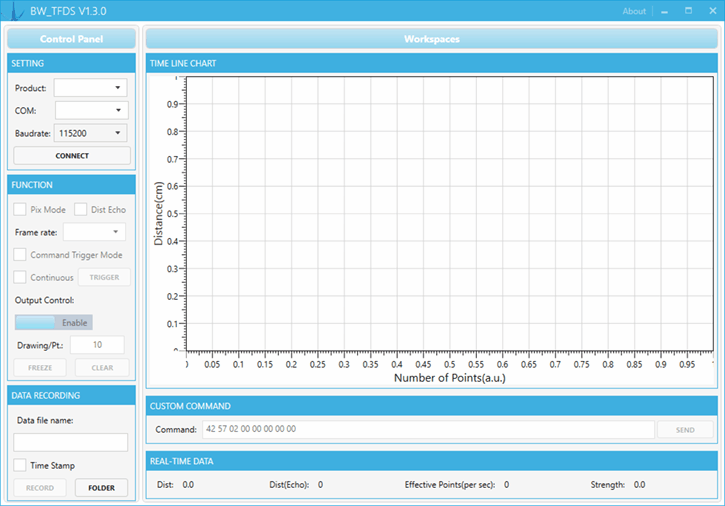
Task: Expand the Product dropdown
Action: [x=91, y=88]
